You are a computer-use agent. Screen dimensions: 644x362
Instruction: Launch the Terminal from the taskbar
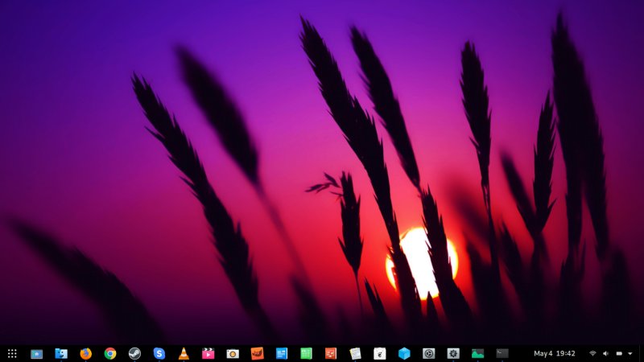(x=502, y=353)
